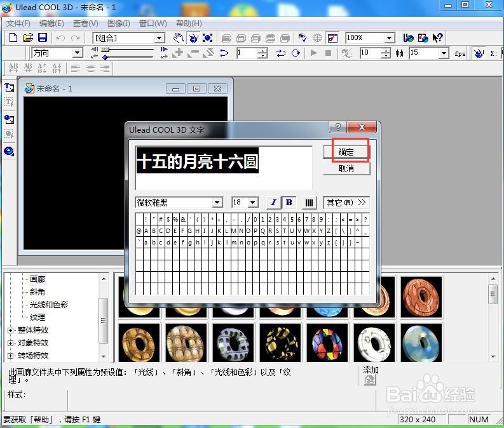
Task: Open the 查看(V) menu
Action: (x=86, y=23)
